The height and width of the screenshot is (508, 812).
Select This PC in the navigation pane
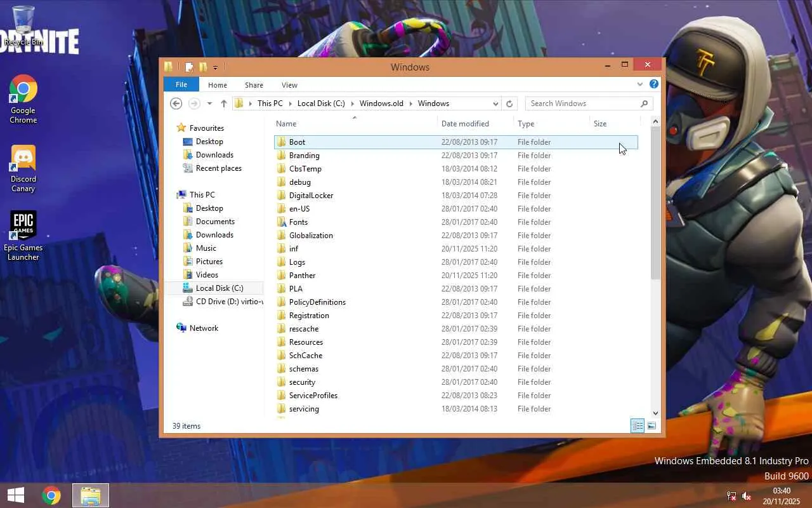(x=202, y=195)
